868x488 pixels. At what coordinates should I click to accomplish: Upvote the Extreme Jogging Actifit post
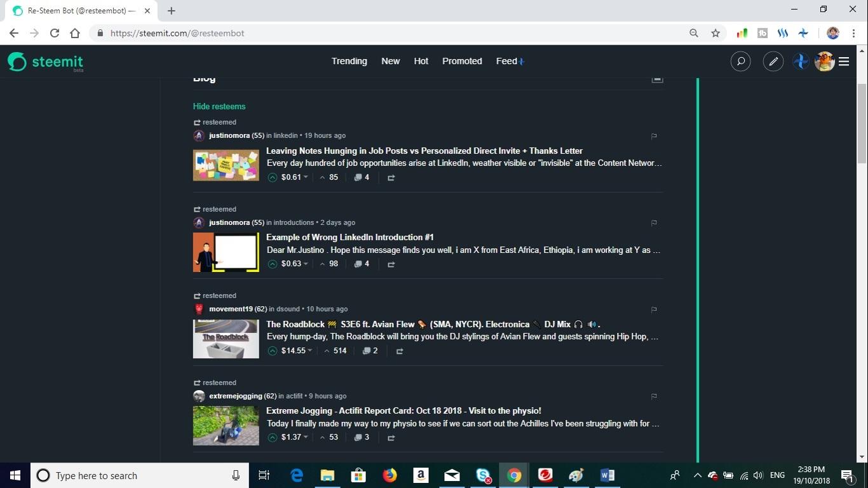pyautogui.click(x=273, y=437)
